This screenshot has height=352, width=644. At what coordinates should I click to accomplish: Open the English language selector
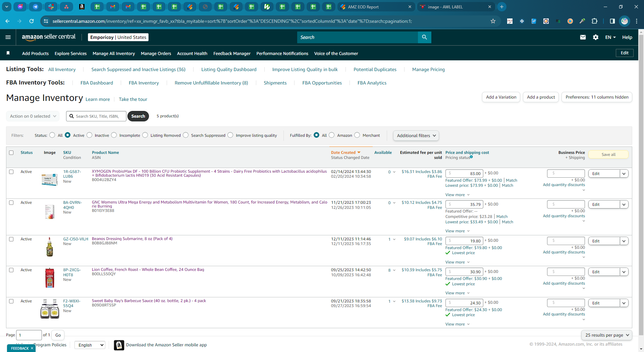point(90,345)
